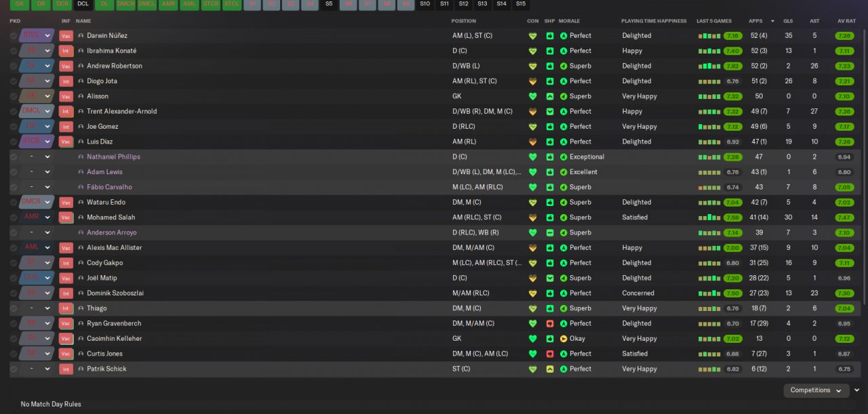Image resolution: width=868 pixels, height=414 pixels.
Task: Toggle the picked checkmark for Nathaniel Phillips
Action: (x=14, y=157)
